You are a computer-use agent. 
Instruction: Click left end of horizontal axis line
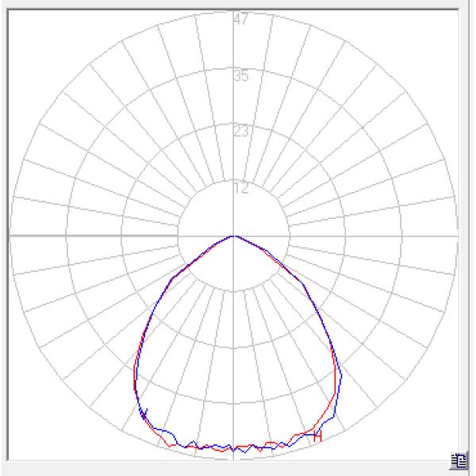pyautogui.click(x=13, y=236)
